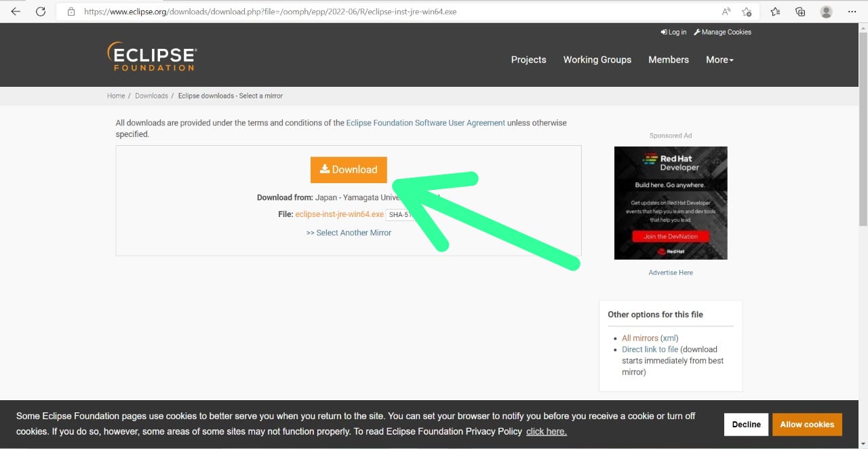The width and height of the screenshot is (868, 449).
Task: Open Eclipse Foundation Software User Agreement
Action: 425,123
